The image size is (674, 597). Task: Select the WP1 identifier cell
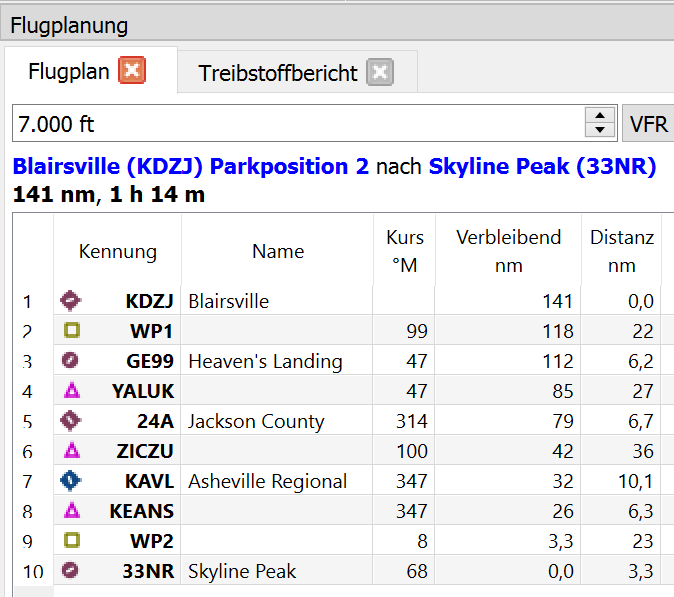pos(117,331)
